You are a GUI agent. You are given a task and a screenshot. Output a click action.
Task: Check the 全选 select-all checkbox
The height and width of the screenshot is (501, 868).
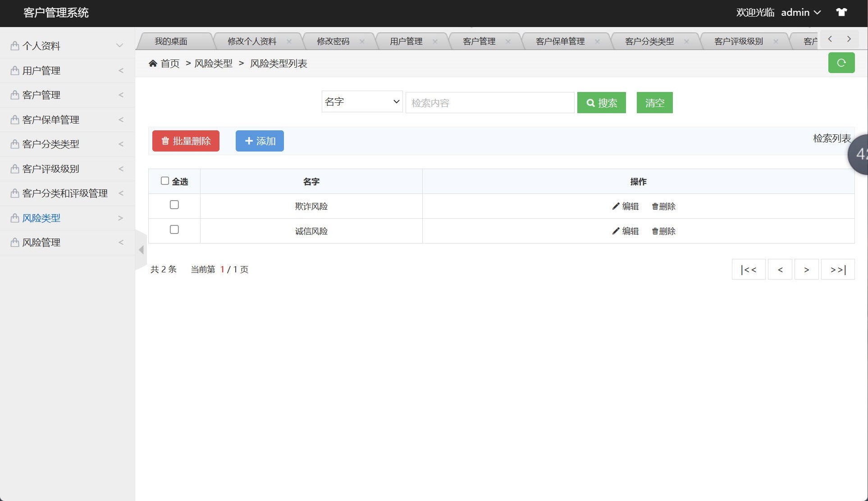165,180
